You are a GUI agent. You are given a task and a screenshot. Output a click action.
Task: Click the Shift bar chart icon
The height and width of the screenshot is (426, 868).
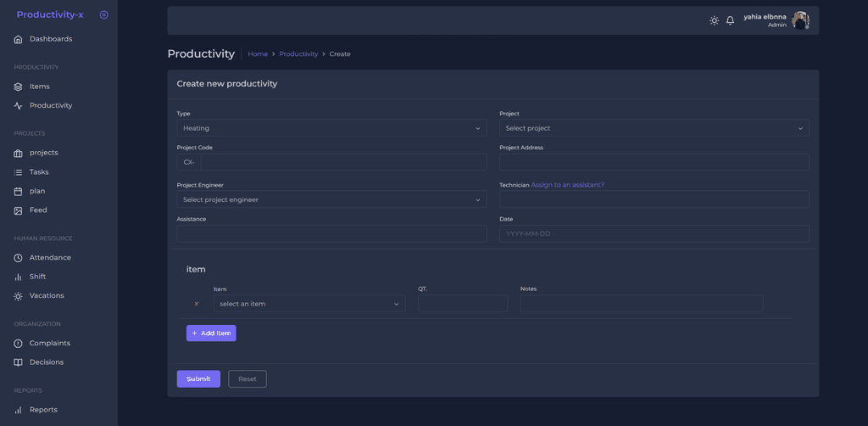click(19, 277)
